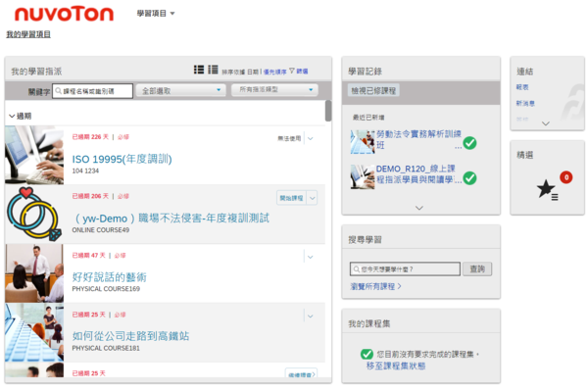Open 新消息 link in 連結 panel

(x=525, y=104)
